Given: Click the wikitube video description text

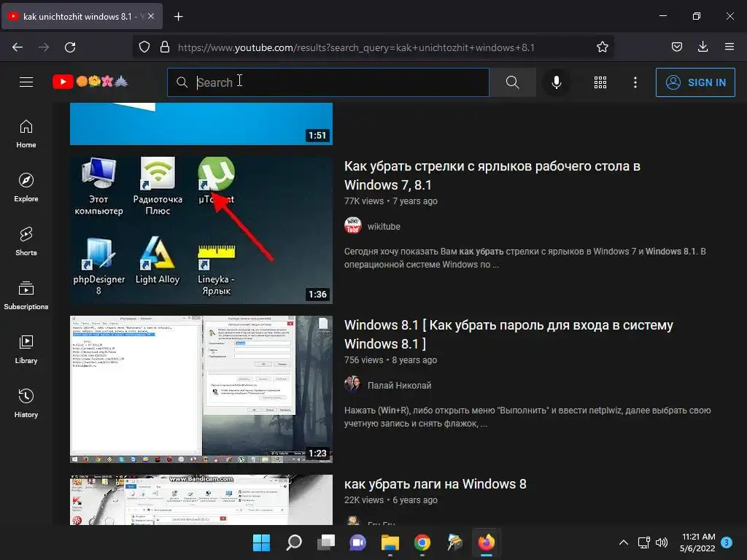Looking at the screenshot, I should tap(525, 257).
